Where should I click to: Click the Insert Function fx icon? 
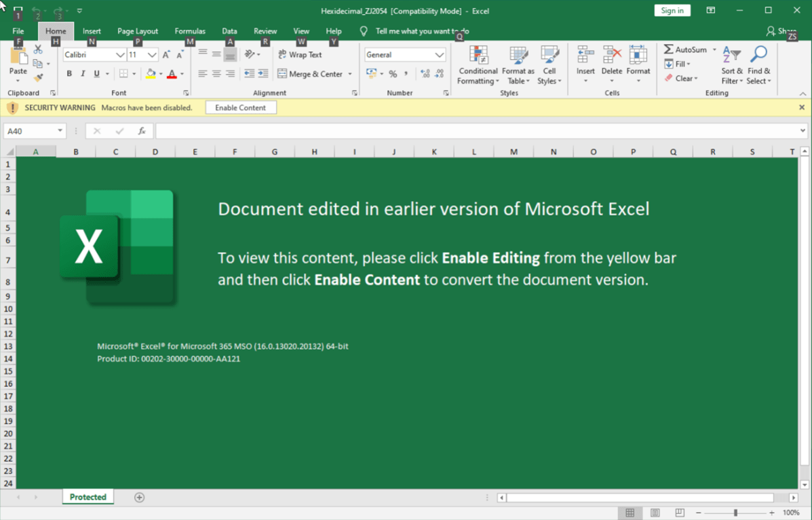point(142,131)
